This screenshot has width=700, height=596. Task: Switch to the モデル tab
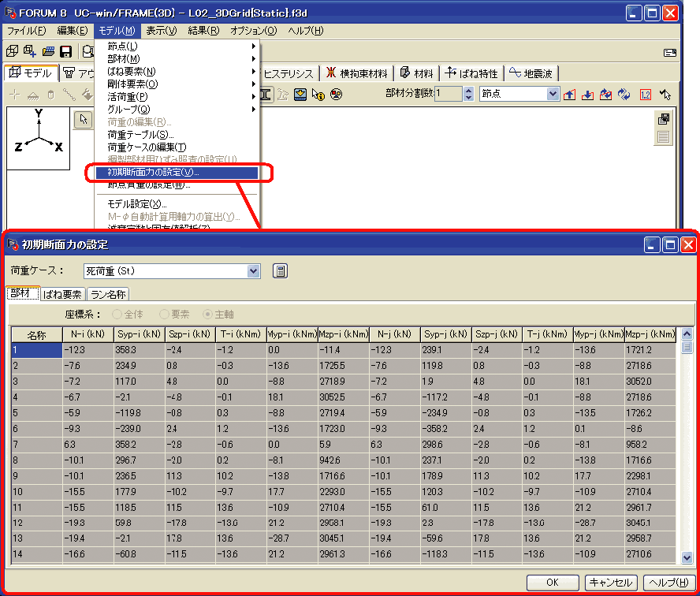32,73
